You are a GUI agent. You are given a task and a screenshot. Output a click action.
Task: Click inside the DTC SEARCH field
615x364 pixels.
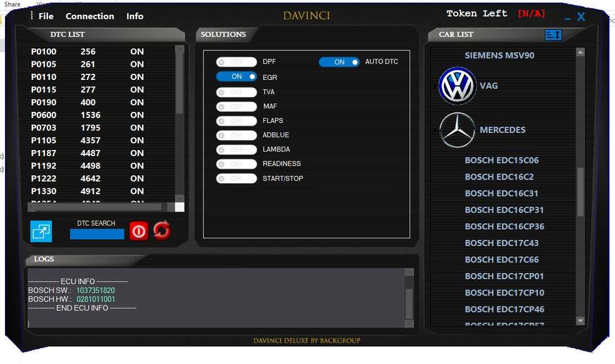coord(97,234)
